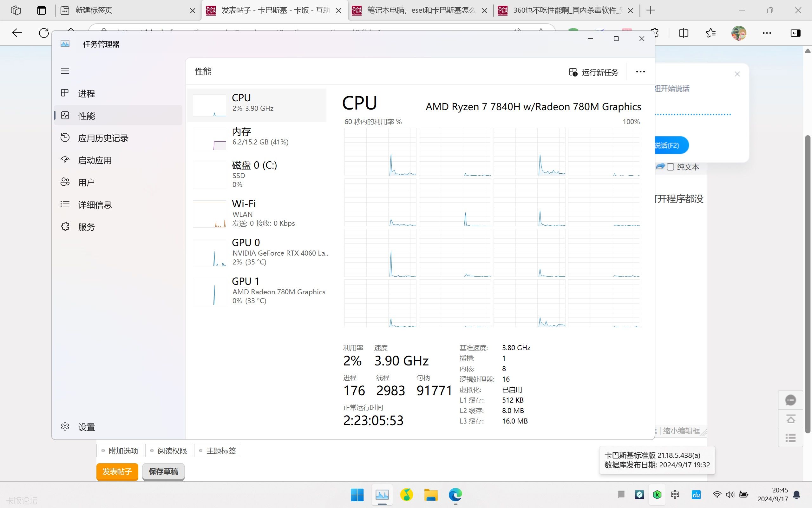812x508 pixels.
Task: Open the Windows Start menu
Action: (x=357, y=495)
